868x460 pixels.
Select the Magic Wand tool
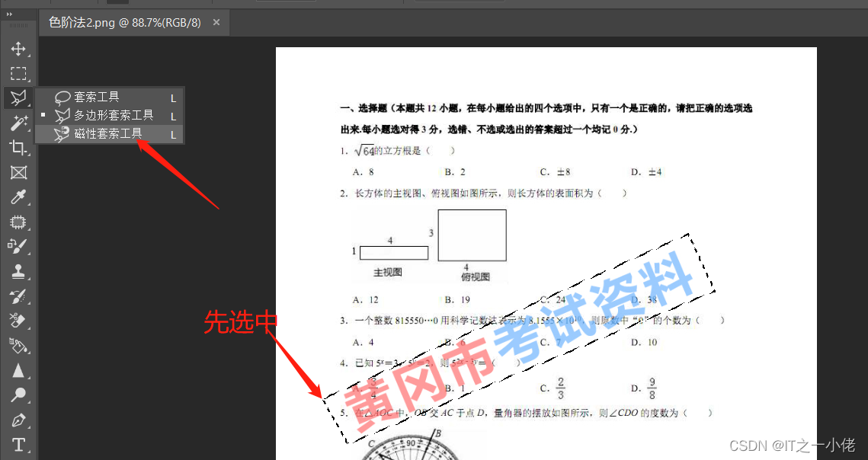[x=18, y=123]
